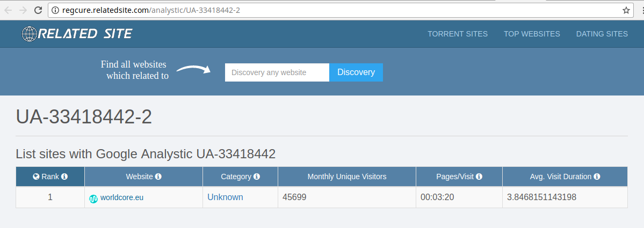The image size is (644, 228).
Task: Click the info icon next to Pages/Visit
Action: pos(479,176)
